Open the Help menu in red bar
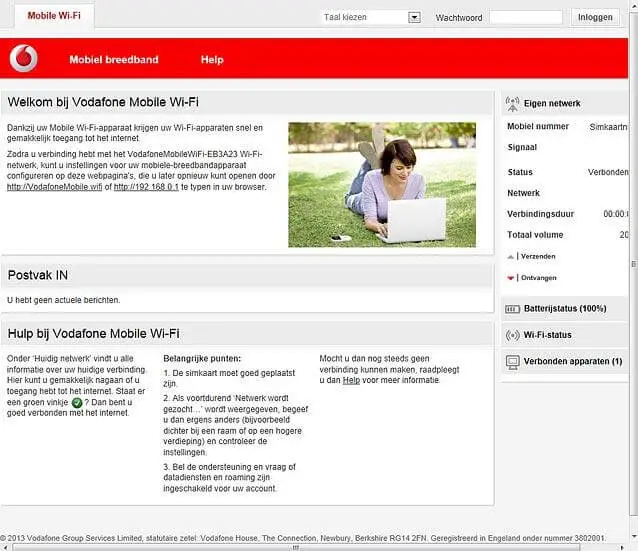This screenshot has height=551, width=638. pyautogui.click(x=212, y=60)
